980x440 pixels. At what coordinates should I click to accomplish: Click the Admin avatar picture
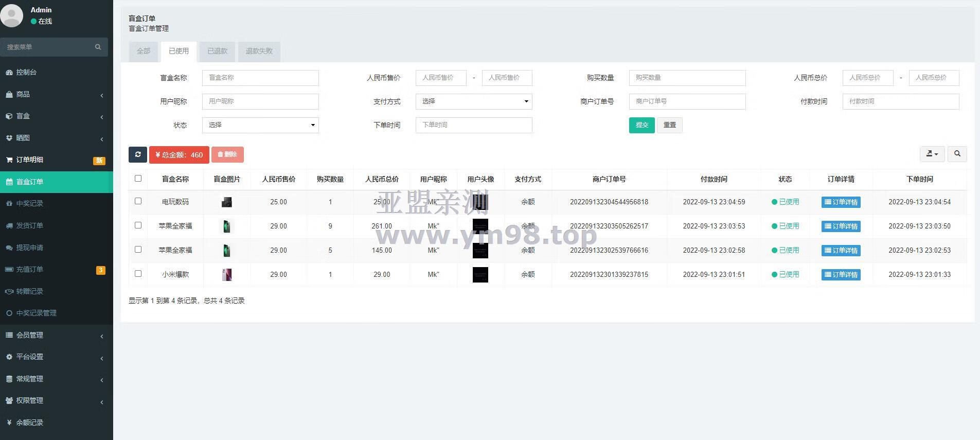[11, 14]
